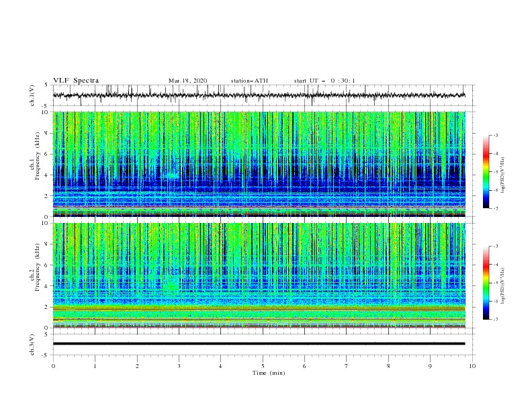Click the 'station=ATH' header label
532x411 pixels.
tap(249, 81)
